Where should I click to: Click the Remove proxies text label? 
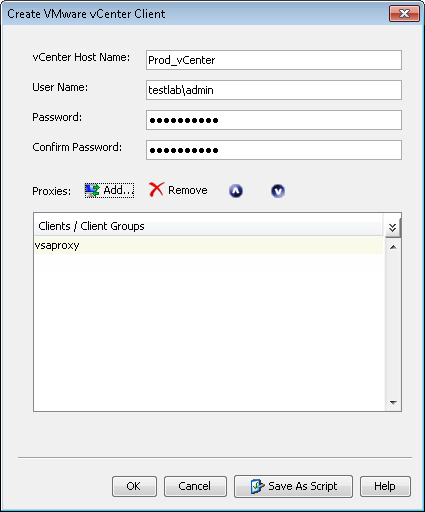pos(188,190)
